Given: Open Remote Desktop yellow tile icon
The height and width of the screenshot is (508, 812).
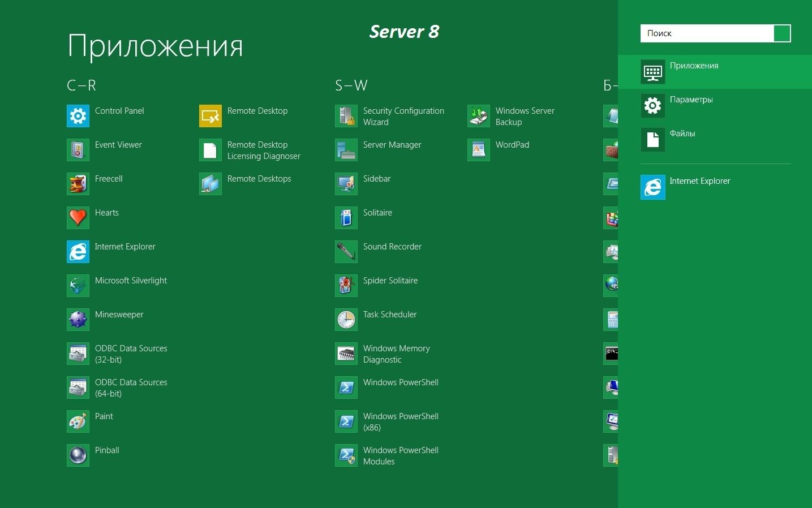Looking at the screenshot, I should tap(210, 116).
